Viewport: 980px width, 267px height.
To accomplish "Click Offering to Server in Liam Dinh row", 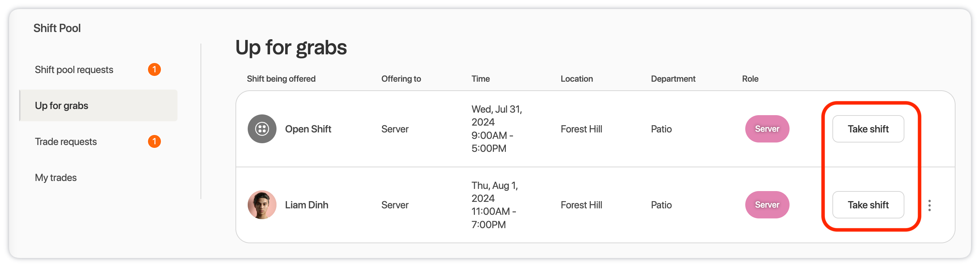I will coord(395,205).
